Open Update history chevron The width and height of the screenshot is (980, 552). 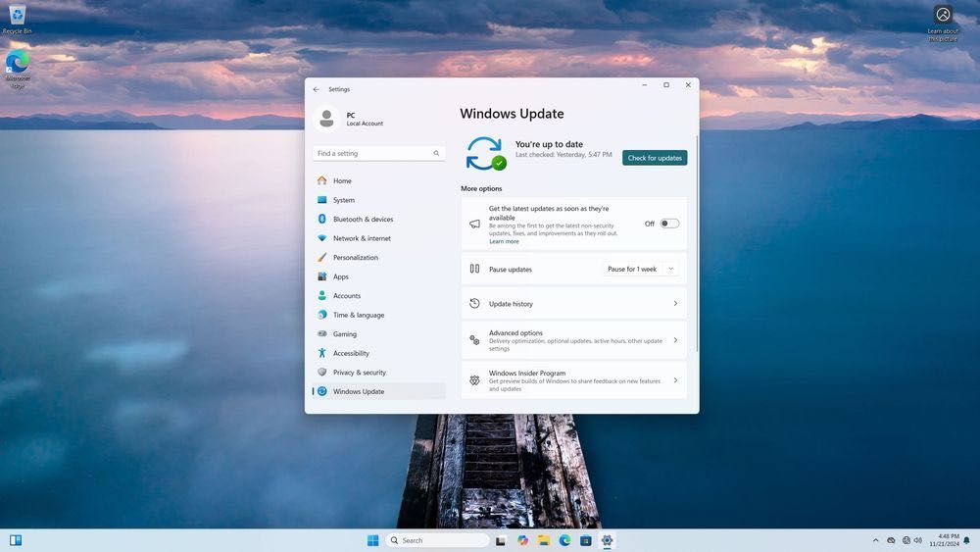click(675, 303)
